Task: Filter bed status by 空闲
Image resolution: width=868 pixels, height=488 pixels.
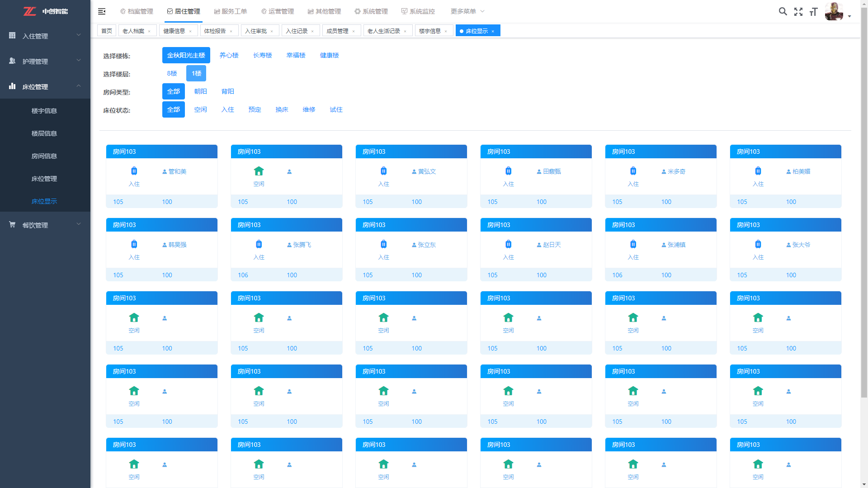Action: point(200,109)
